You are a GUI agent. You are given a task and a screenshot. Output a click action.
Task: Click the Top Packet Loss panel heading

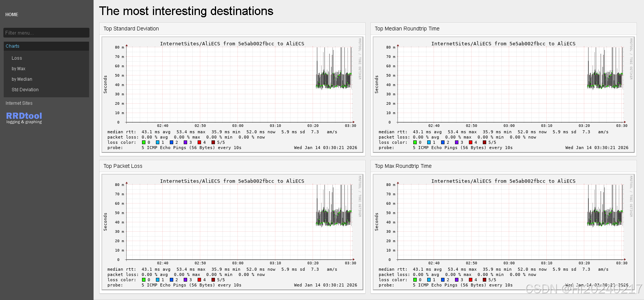tap(123, 166)
